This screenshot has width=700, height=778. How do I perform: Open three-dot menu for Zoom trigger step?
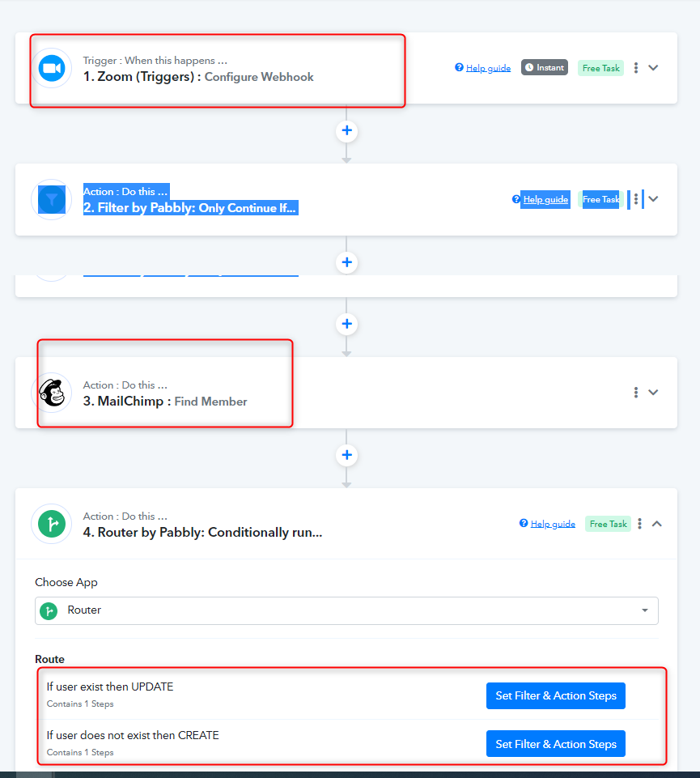click(x=636, y=68)
